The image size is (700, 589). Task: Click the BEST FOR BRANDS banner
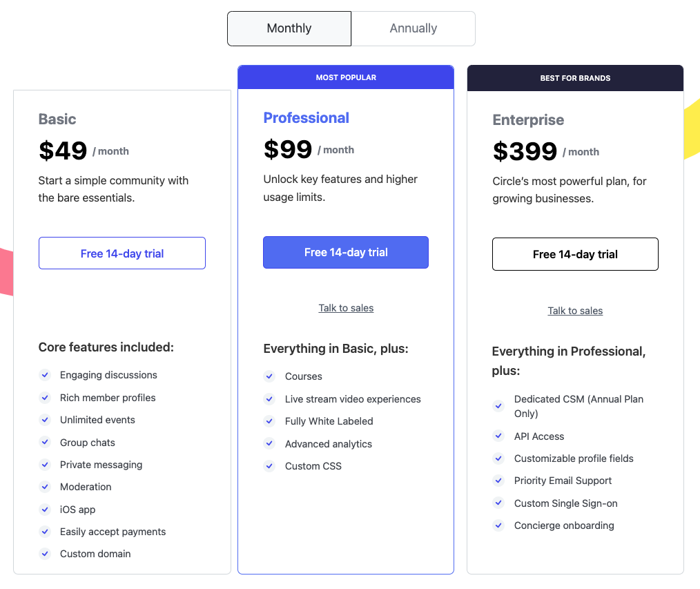point(575,78)
